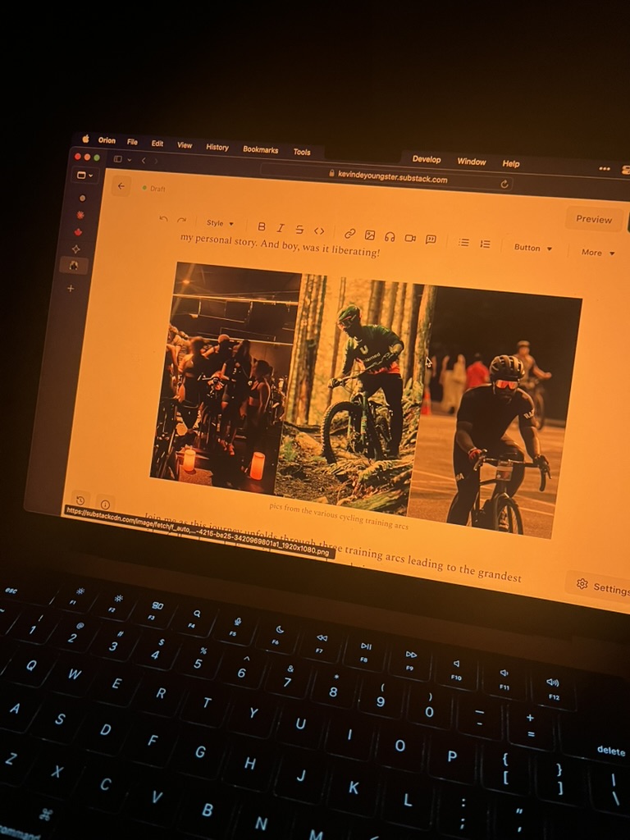Insert a hyperlink with the link icon
The image size is (630, 840).
click(350, 234)
